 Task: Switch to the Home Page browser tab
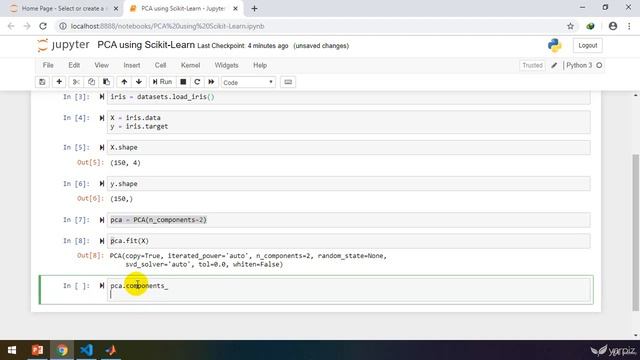click(61, 9)
